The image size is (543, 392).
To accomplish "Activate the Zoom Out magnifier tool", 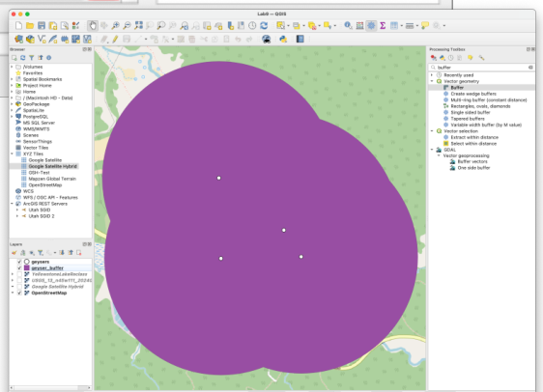I will (x=127, y=26).
